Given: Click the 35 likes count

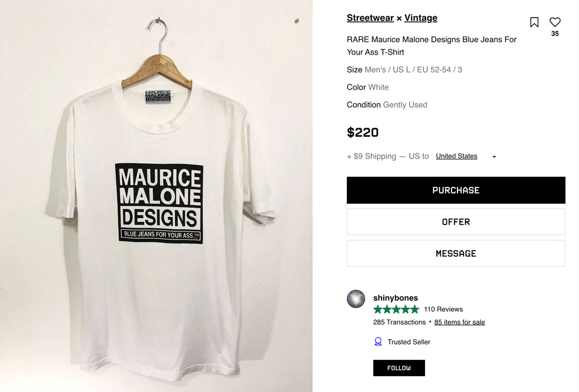Looking at the screenshot, I should pyautogui.click(x=555, y=34).
